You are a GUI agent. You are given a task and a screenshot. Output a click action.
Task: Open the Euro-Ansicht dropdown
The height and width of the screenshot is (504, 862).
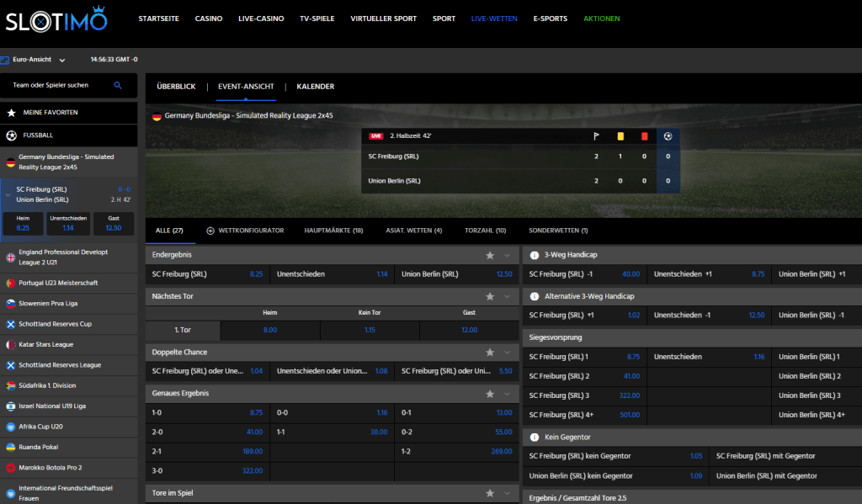(62, 60)
